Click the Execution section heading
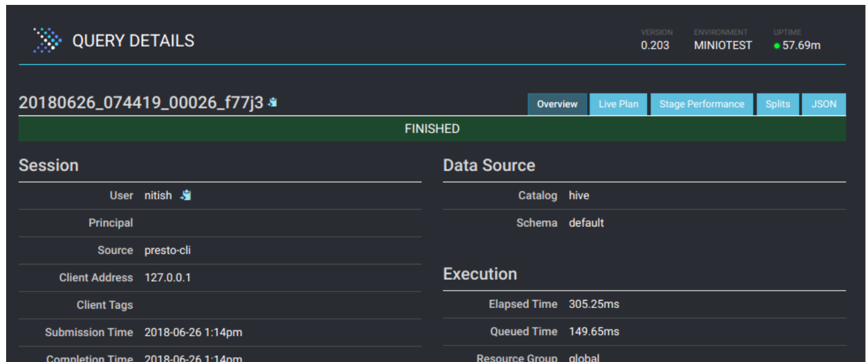Image resolution: width=868 pixels, height=362 pixels. 479,274
